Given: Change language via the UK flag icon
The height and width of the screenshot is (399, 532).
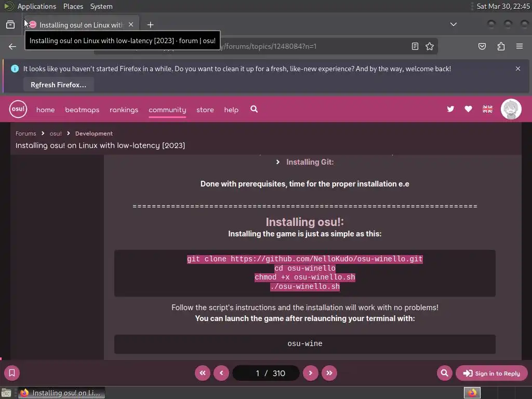Looking at the screenshot, I should click(x=487, y=109).
